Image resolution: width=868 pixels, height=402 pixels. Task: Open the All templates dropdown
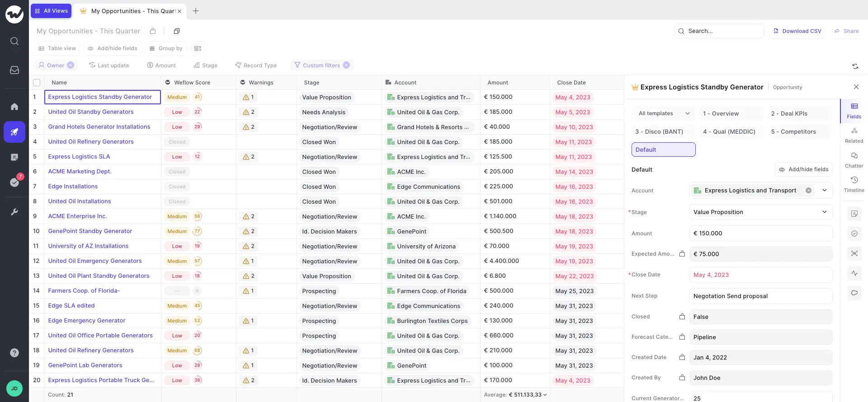(663, 113)
